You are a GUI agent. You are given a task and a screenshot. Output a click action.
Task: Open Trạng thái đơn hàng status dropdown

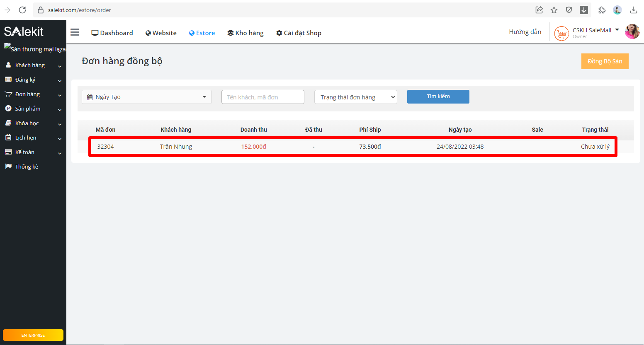point(355,97)
